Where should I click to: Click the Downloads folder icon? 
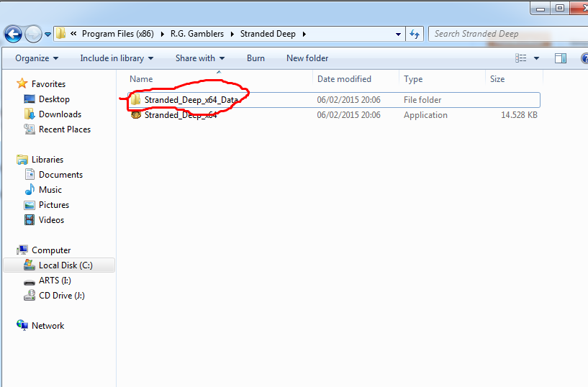(30, 114)
